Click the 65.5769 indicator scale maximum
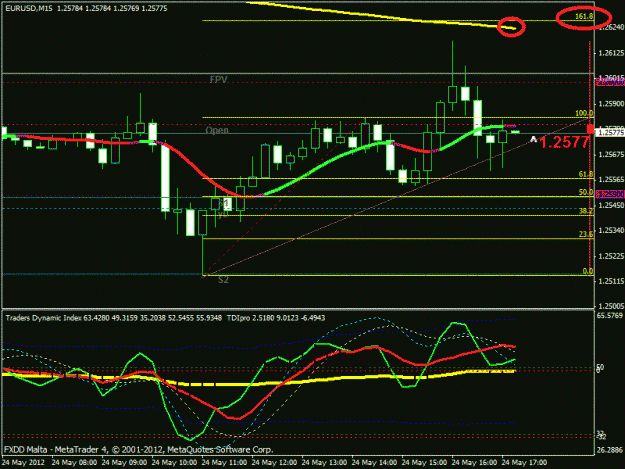This screenshot has height=469, width=625. (610, 316)
